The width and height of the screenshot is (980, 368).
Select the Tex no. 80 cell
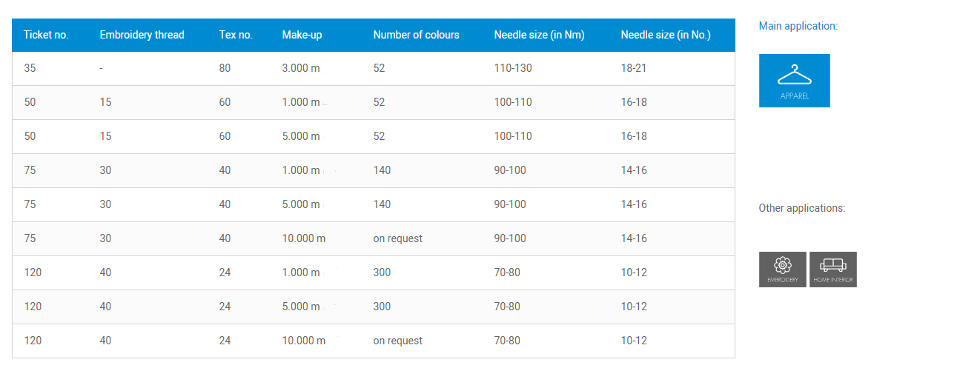click(225, 68)
